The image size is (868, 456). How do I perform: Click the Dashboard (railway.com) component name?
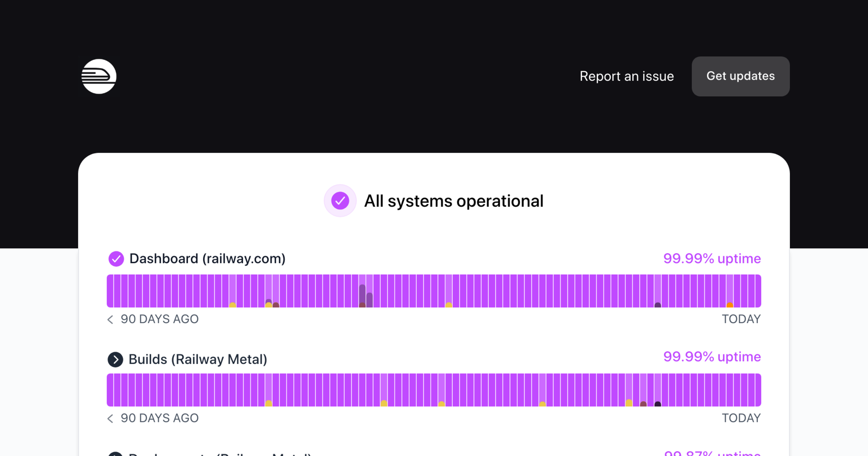click(x=207, y=259)
